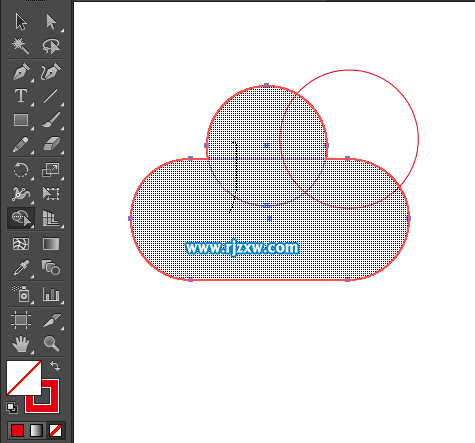Activate the Shape Builder tool
475x443 pixels.
coord(21,218)
